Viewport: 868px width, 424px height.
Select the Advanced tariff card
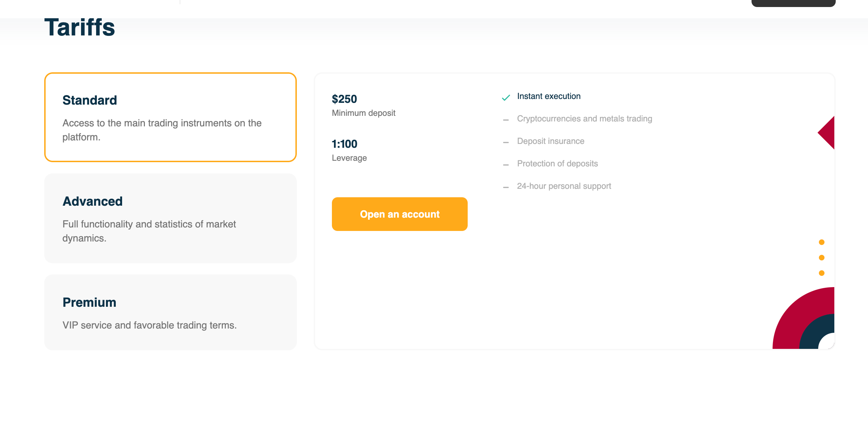(171, 218)
